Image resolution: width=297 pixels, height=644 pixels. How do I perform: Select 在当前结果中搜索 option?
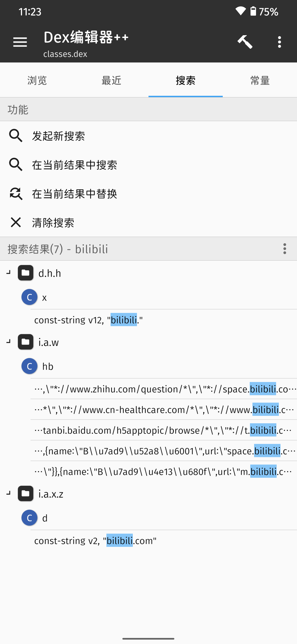(148, 165)
